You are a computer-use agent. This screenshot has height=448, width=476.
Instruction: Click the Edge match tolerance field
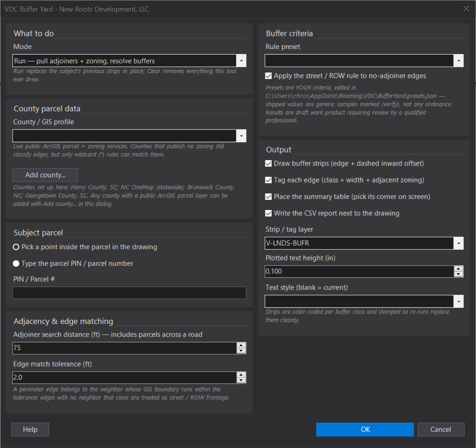point(125,378)
